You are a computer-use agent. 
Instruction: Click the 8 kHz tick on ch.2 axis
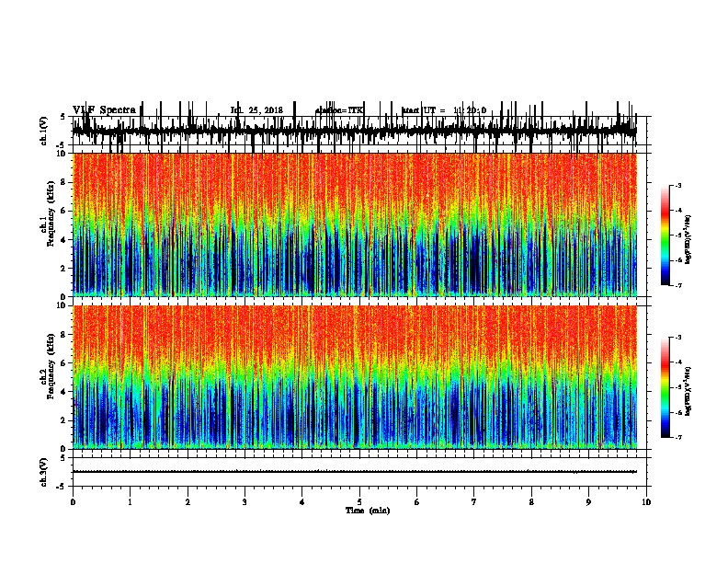tap(63, 335)
